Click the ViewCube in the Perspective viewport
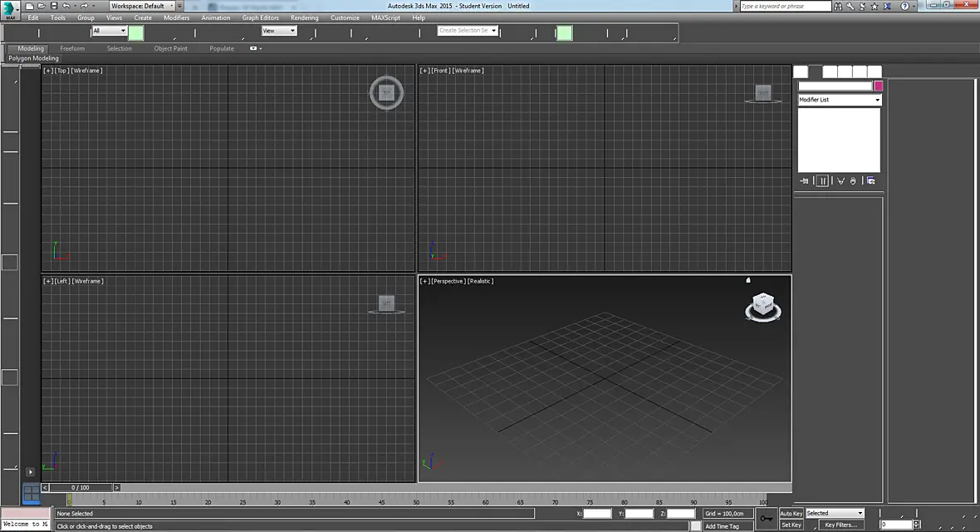This screenshot has height=532, width=980. [x=763, y=307]
